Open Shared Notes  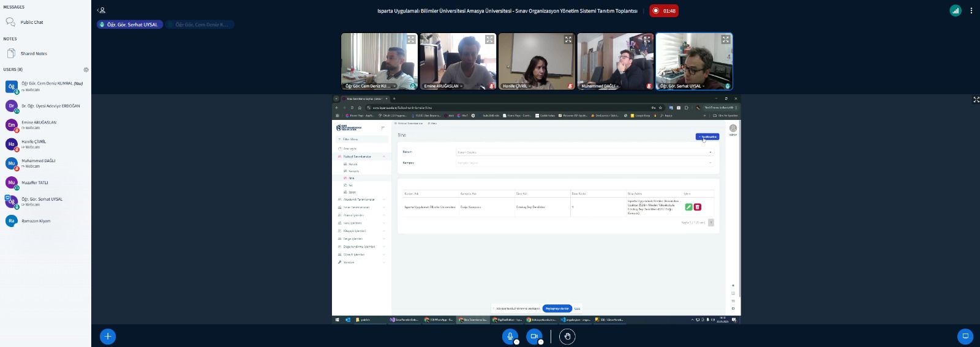(x=45, y=53)
